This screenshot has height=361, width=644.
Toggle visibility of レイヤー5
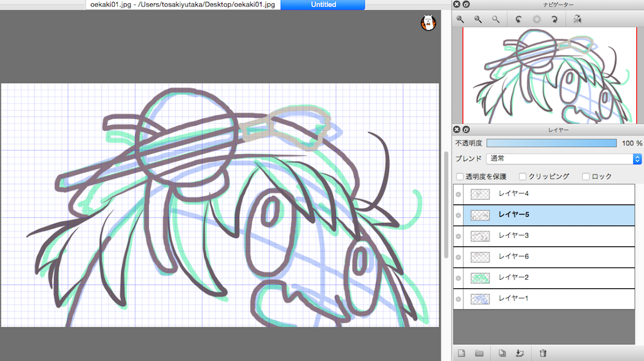pyautogui.click(x=459, y=215)
